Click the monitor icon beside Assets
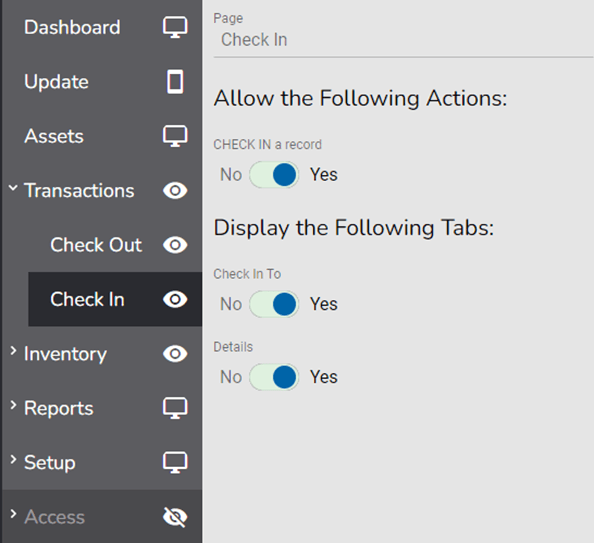 (x=175, y=136)
